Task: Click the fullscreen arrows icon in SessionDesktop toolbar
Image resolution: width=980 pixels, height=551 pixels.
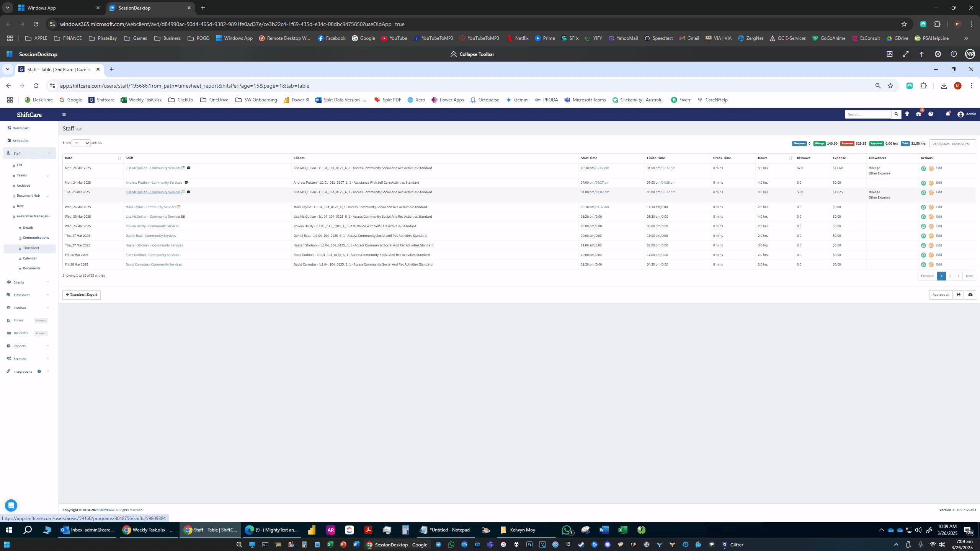Action: pos(905,54)
